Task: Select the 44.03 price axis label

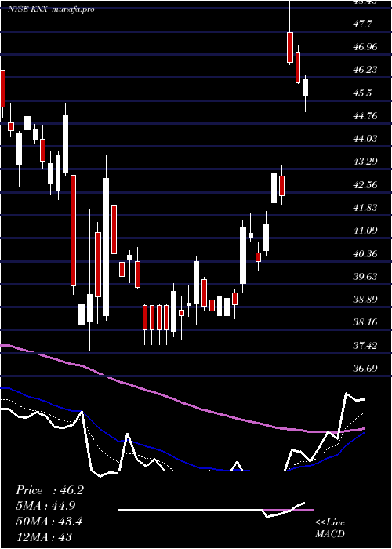Action: (x=366, y=139)
